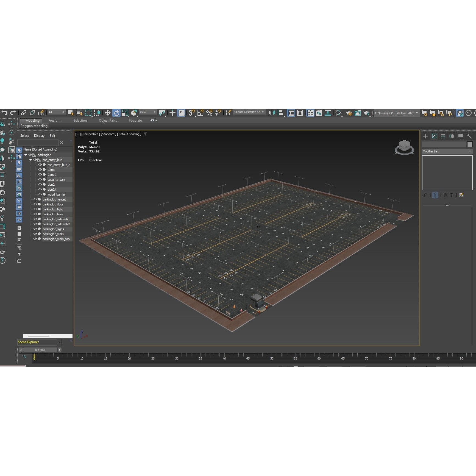This screenshot has width=476, height=476.
Task: Activate the Select and Rotate tool
Action: click(x=116, y=113)
